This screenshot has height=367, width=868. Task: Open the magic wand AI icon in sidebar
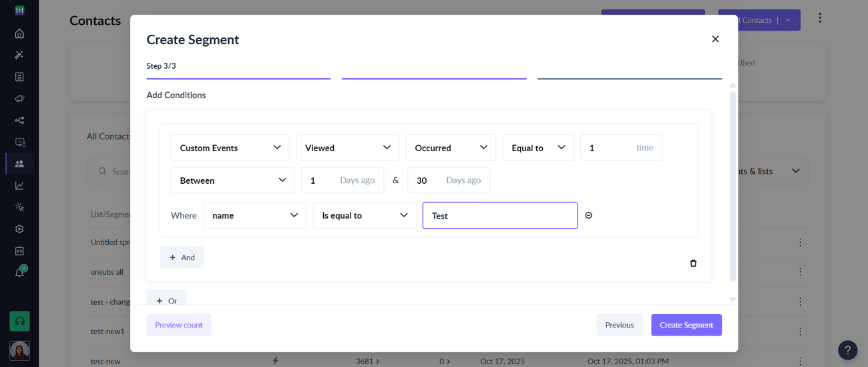19,55
